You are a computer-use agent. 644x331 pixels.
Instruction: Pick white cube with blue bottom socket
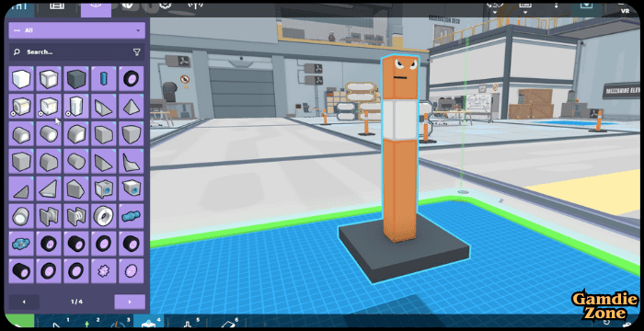tap(131, 188)
